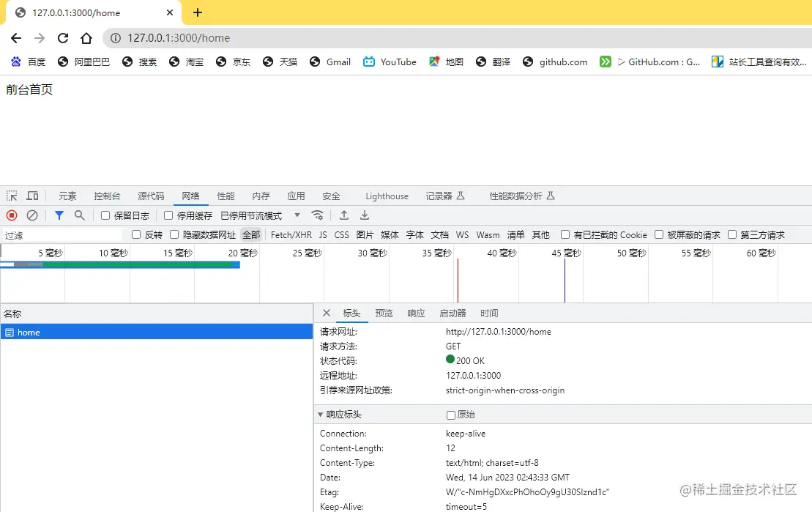Toggle the 原始 headers checkbox
This screenshot has height=512, width=812.
click(x=451, y=415)
